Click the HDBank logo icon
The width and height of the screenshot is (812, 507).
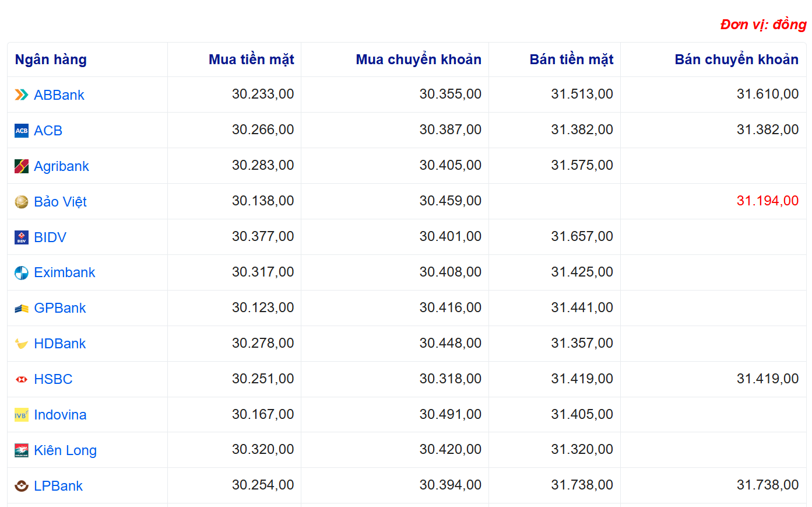(22, 344)
